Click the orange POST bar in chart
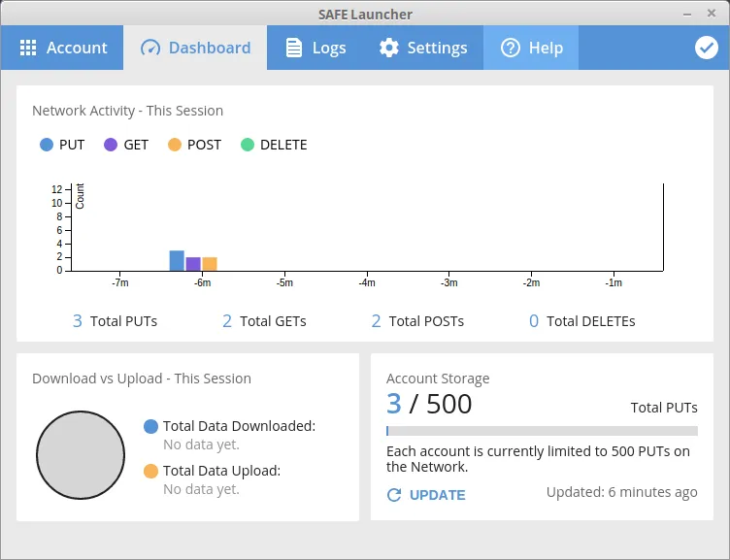 (210, 264)
